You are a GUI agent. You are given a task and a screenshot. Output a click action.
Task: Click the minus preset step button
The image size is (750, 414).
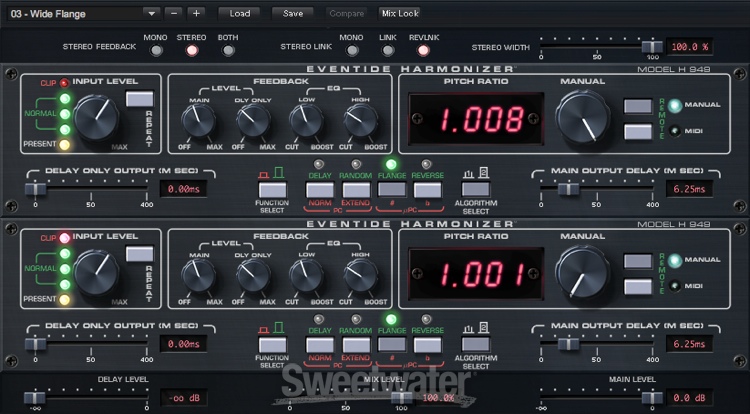click(174, 13)
